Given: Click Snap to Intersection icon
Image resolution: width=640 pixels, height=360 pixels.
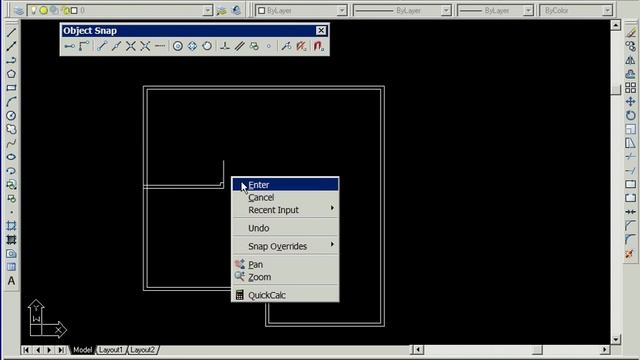Looking at the screenshot, I should coord(131,46).
